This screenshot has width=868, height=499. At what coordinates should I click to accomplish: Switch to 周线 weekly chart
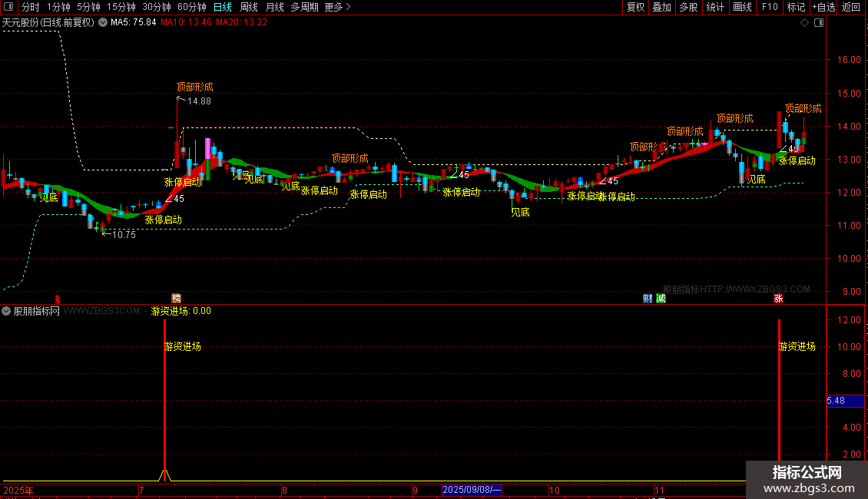[249, 7]
